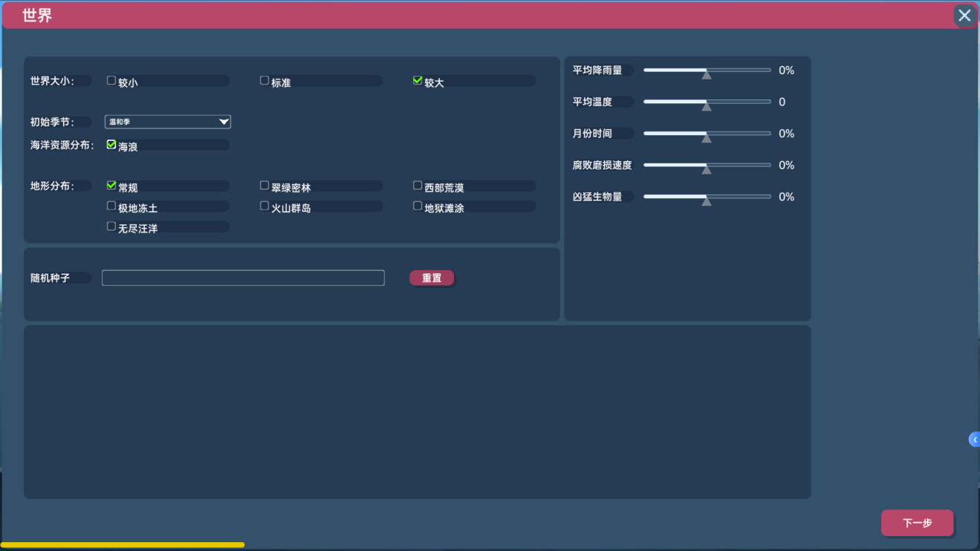Enable the 无尽汪洋 terrain checkbox
Image resolution: width=980 pixels, height=551 pixels.
click(x=111, y=226)
